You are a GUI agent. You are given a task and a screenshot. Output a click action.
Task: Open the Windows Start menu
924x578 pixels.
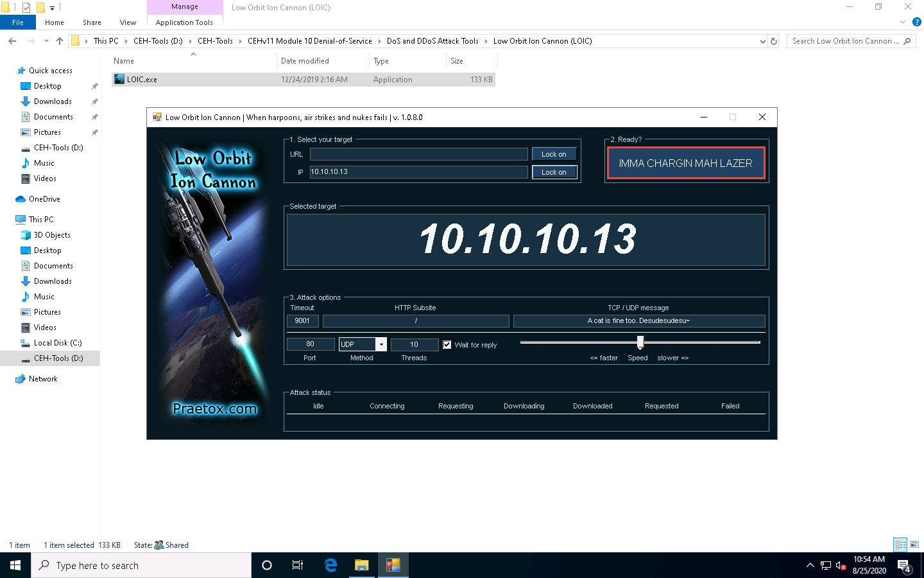coord(15,565)
